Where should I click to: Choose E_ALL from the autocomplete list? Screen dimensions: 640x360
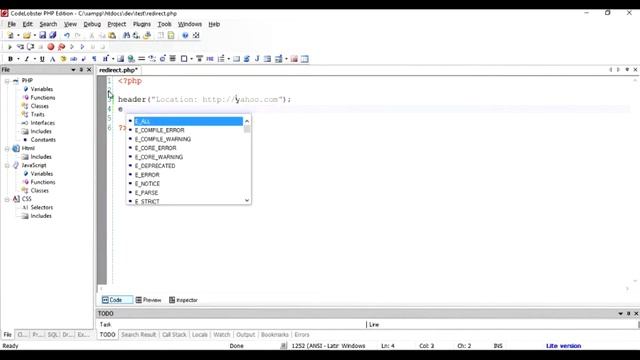coord(188,121)
